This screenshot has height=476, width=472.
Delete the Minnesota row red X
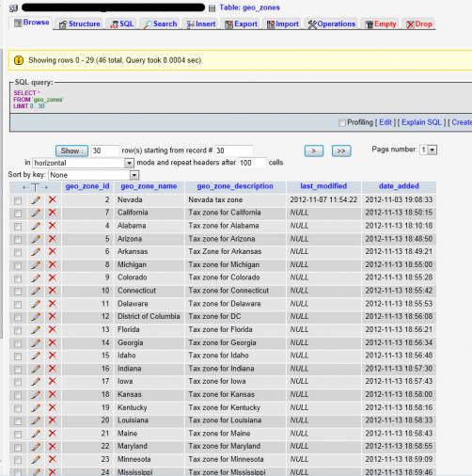coord(53,459)
